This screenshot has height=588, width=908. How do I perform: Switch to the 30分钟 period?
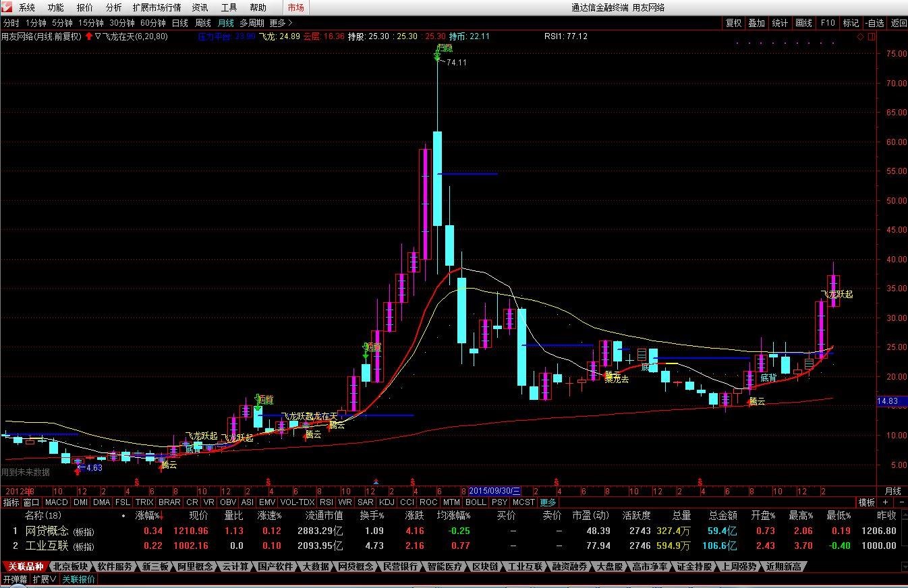[122, 23]
